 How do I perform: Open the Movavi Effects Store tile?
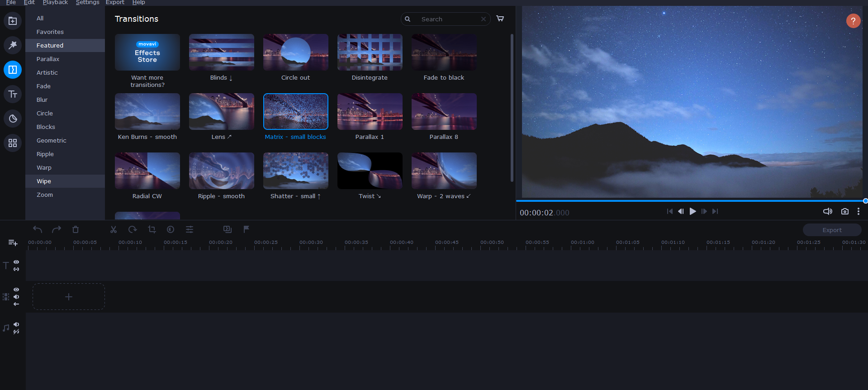point(147,52)
